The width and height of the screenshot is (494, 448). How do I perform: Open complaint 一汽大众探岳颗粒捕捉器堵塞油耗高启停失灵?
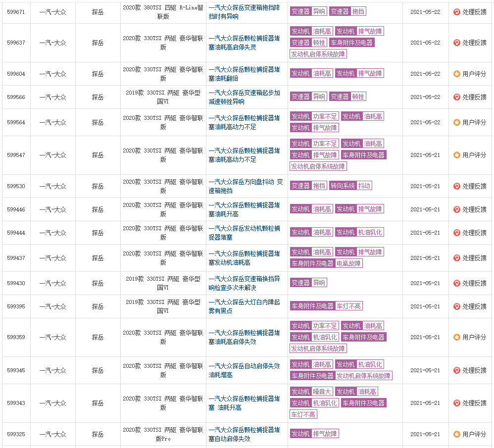244,43
